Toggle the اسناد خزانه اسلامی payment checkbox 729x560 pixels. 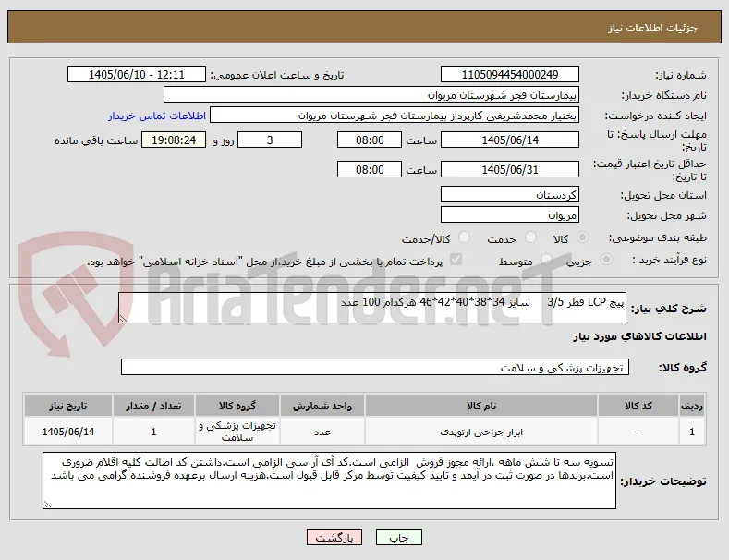click(x=456, y=260)
